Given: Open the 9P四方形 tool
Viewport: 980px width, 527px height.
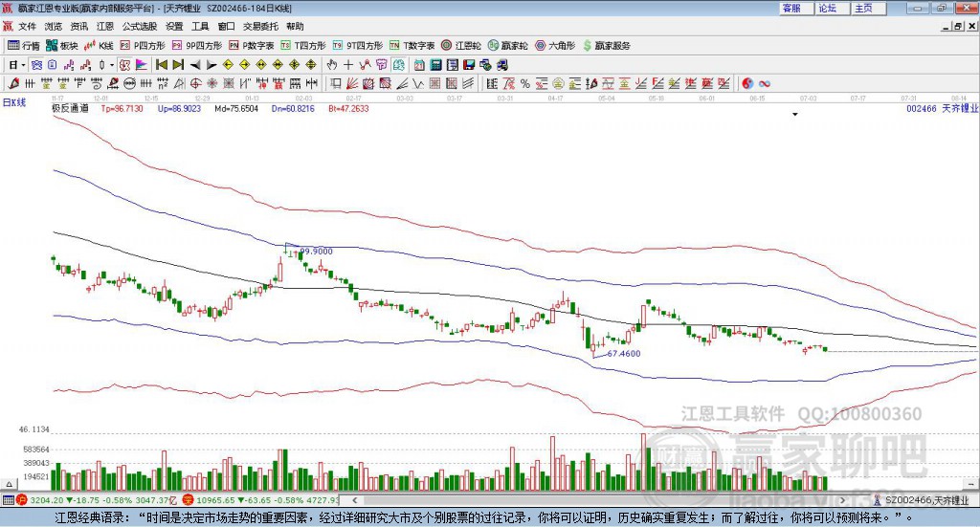Looking at the screenshot, I should tap(197, 46).
